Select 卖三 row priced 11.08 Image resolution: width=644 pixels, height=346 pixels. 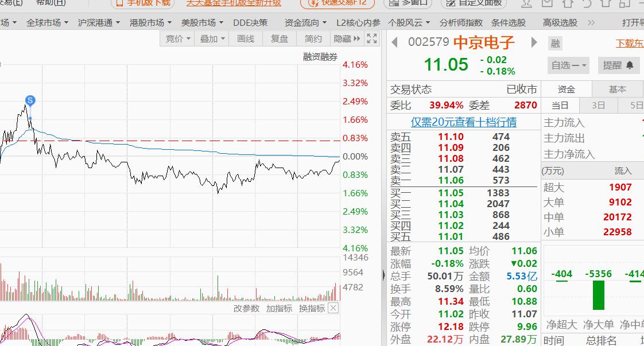point(463,158)
